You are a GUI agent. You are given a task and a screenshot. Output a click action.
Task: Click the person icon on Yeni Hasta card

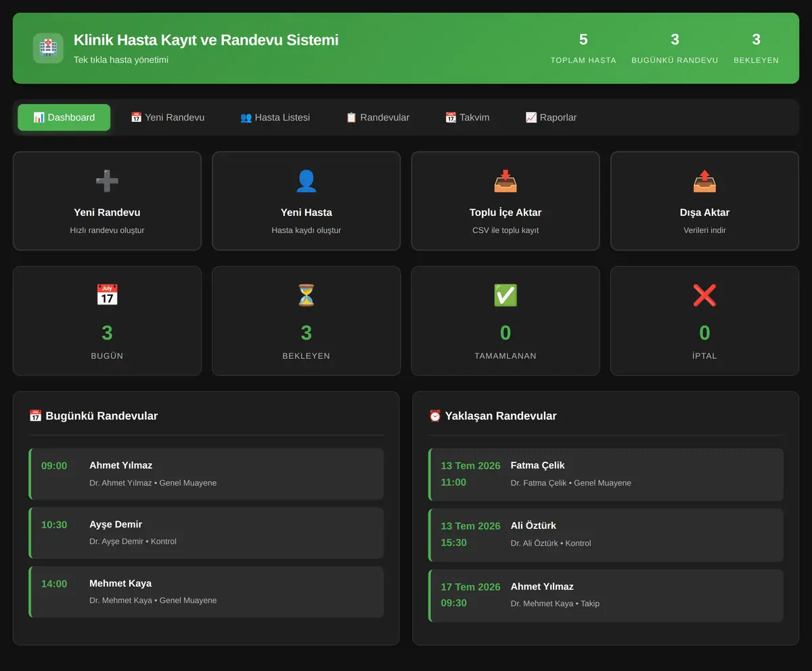[x=306, y=181]
